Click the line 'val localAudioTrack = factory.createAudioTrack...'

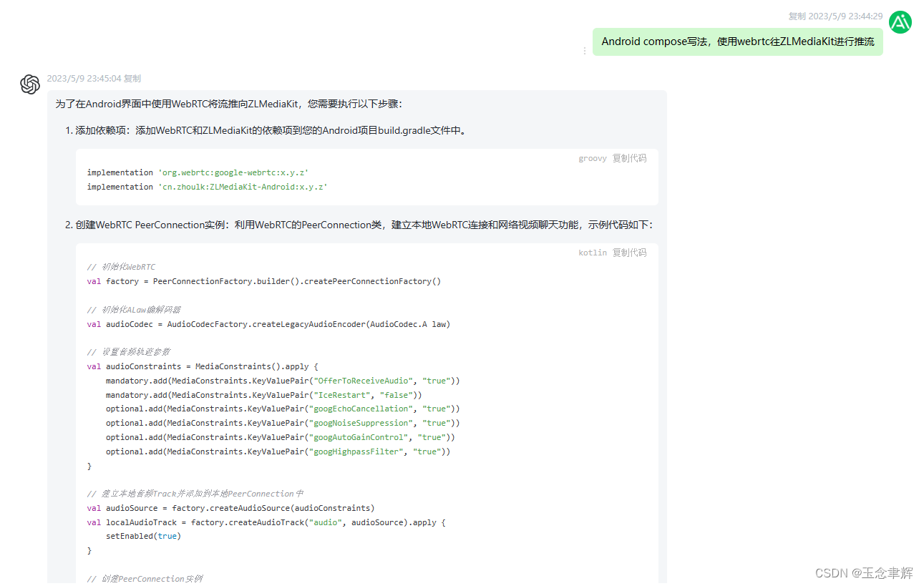coord(266,522)
